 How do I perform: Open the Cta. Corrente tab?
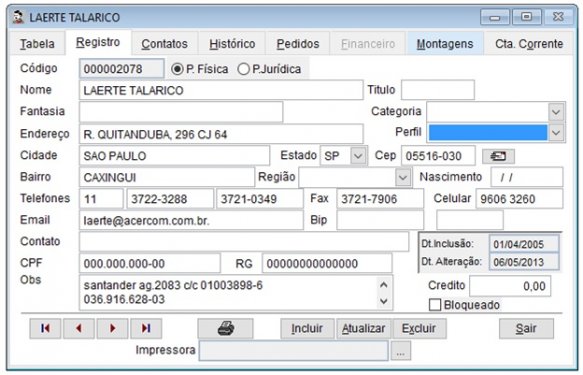click(x=529, y=44)
